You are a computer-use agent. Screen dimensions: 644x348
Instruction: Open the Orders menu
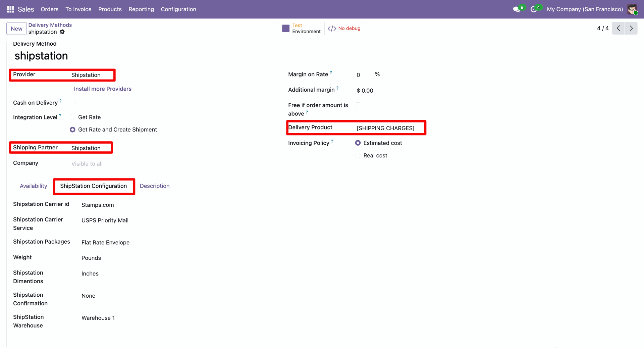[x=50, y=9]
